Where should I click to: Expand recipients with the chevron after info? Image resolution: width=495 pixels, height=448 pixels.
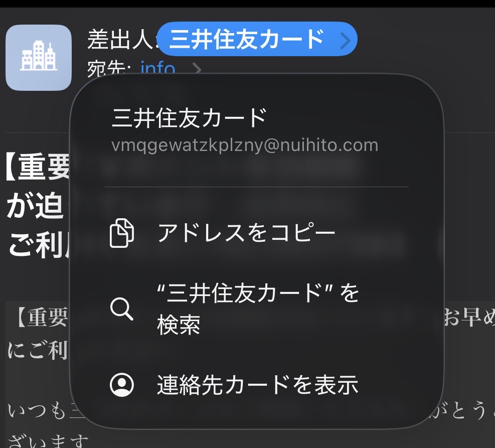(197, 69)
